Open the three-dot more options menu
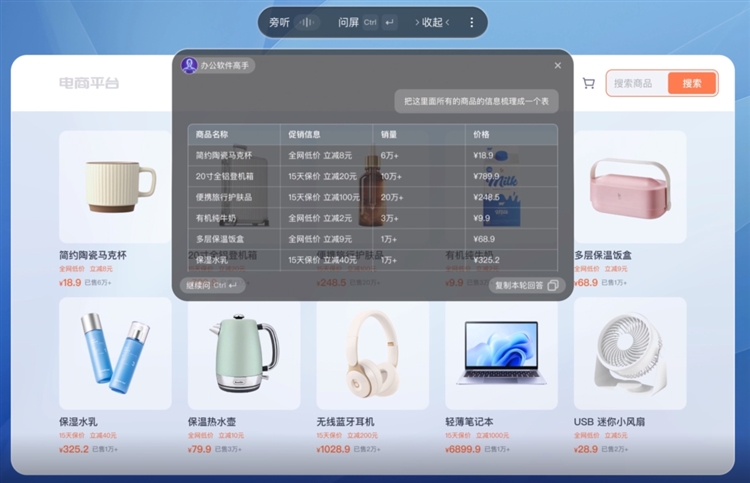Screen dimensions: 750x483 tap(472, 22)
